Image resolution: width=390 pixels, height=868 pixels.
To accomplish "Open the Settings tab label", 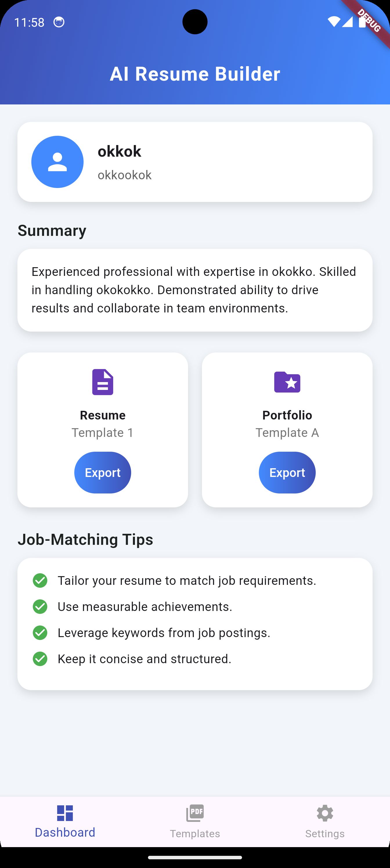I will click(325, 834).
